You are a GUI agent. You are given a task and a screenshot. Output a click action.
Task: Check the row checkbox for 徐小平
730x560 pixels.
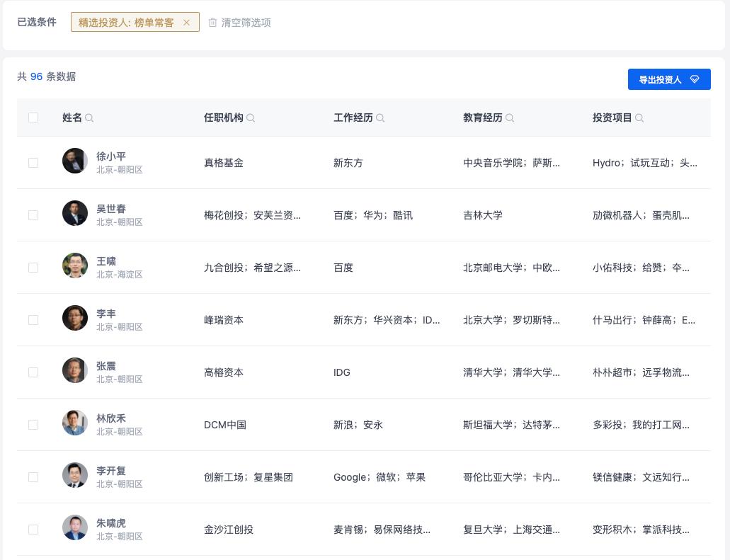tap(33, 162)
